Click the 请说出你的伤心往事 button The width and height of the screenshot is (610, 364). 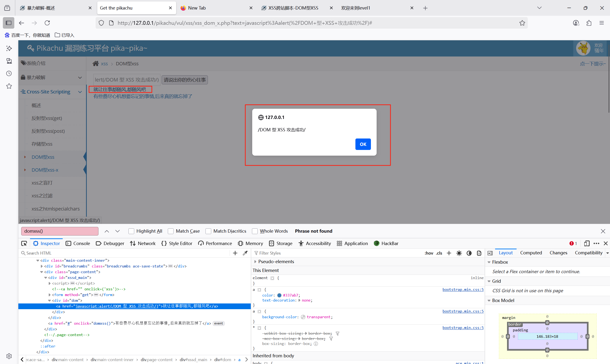point(185,80)
